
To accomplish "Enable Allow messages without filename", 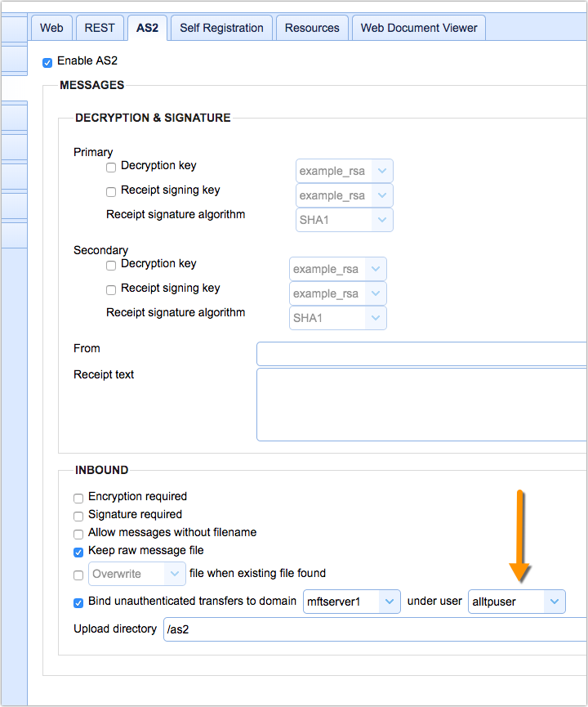I will (78, 534).
